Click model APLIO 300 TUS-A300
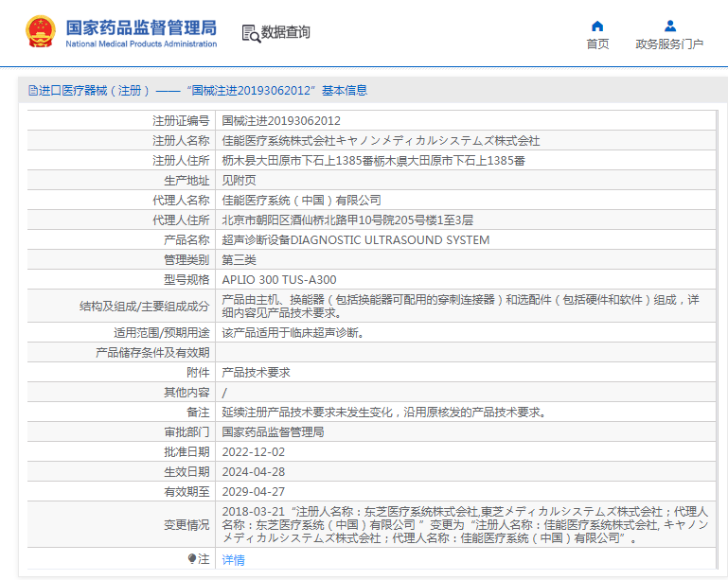 coord(279,280)
